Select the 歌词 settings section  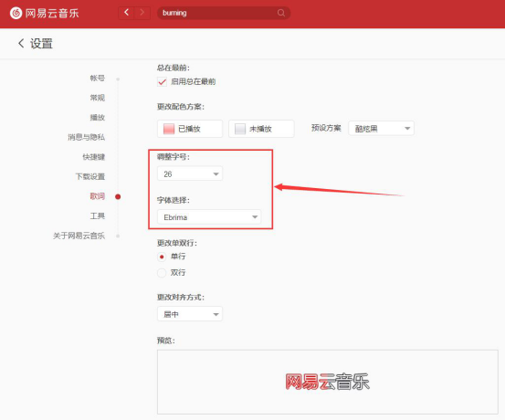[98, 196]
